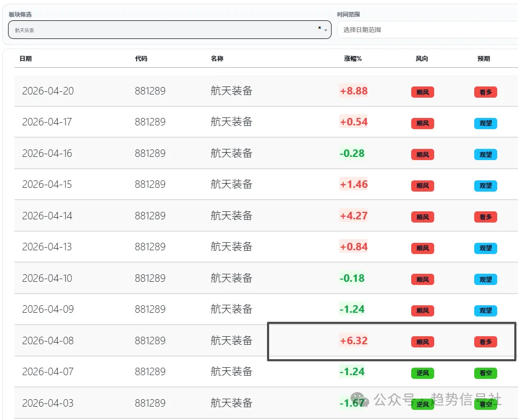This screenshot has height=420, width=518.
Task: Click the 观望 badge on the 2026-04-17 row
Action: (485, 123)
